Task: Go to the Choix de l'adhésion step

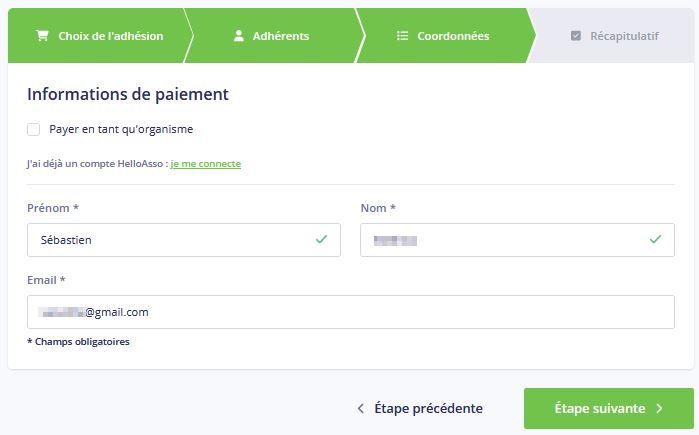Action: [99, 36]
